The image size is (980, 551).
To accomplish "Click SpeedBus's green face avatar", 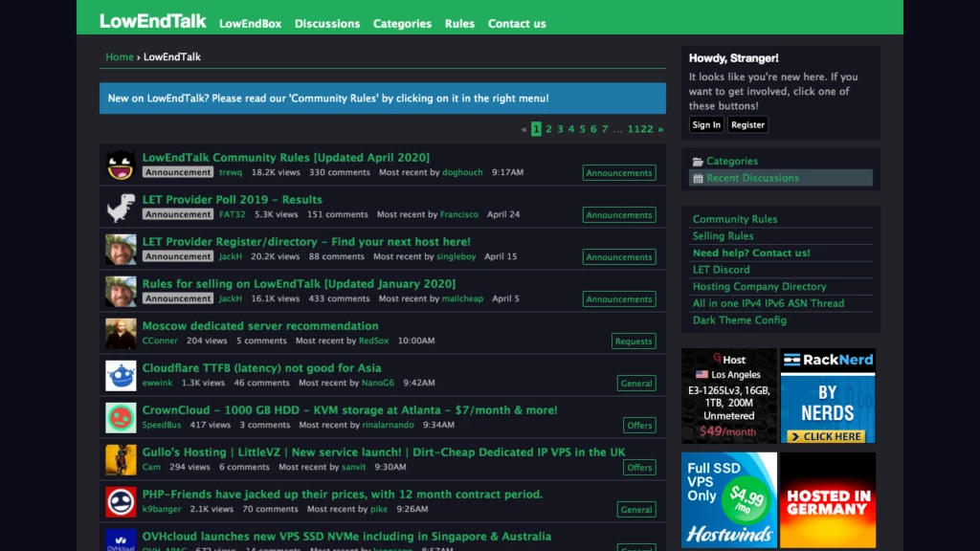I will coord(121,418).
